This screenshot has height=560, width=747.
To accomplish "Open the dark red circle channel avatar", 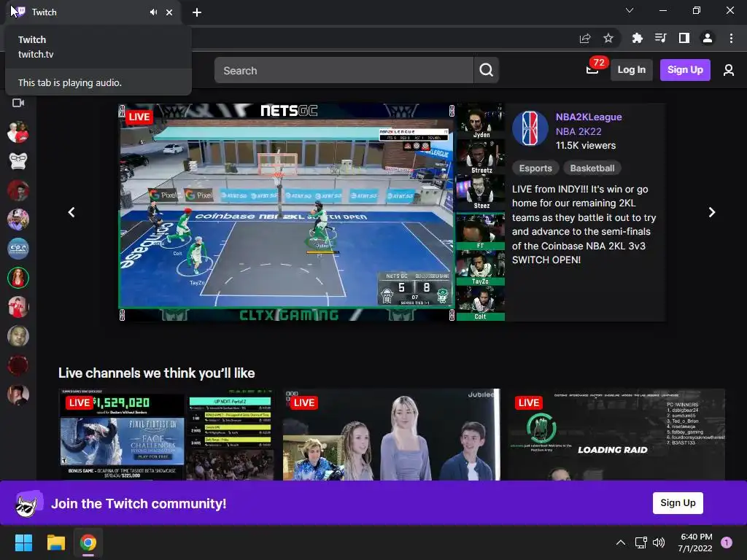I will point(18,366).
